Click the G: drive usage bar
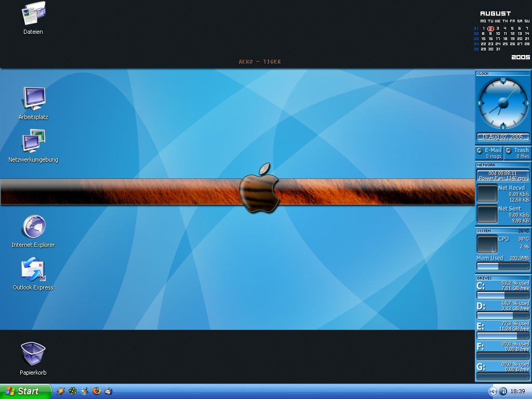Image resolution: width=532 pixels, height=399 pixels. (503, 376)
